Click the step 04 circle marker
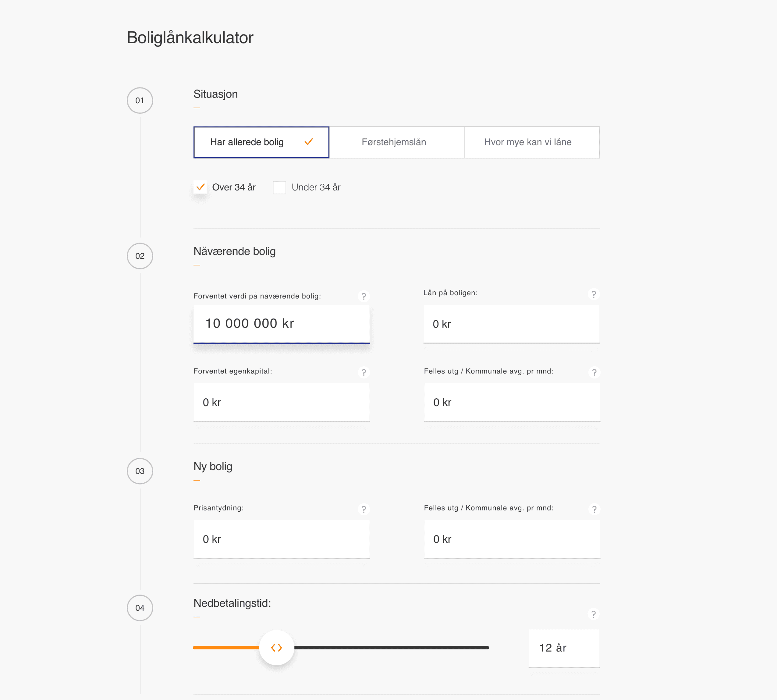 click(x=140, y=608)
